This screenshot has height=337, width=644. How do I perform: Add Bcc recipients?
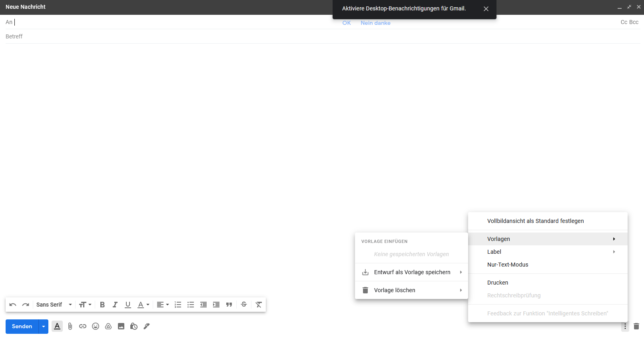click(634, 22)
